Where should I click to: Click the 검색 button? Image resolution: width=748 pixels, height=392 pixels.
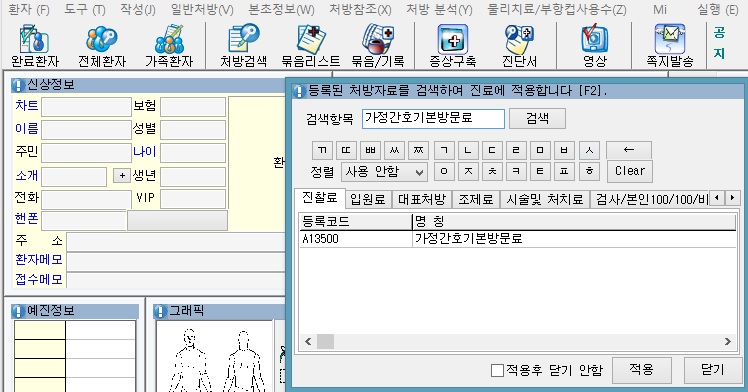point(537,118)
